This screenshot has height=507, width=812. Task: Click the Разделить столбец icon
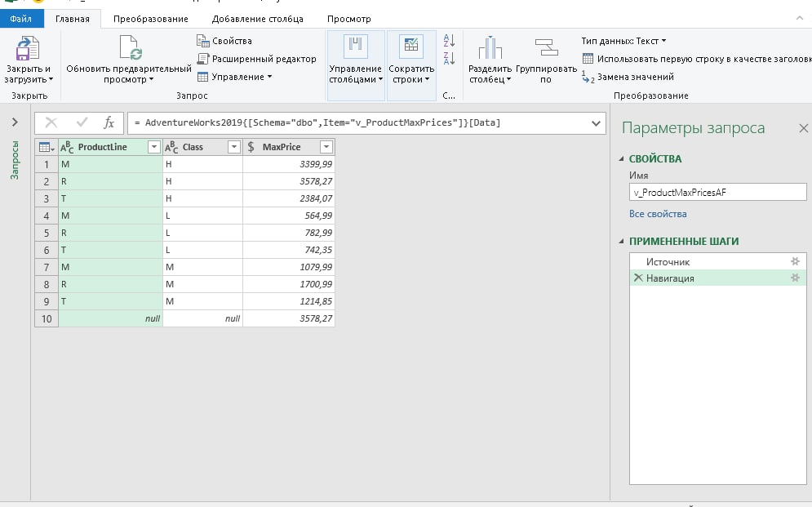coord(490,48)
